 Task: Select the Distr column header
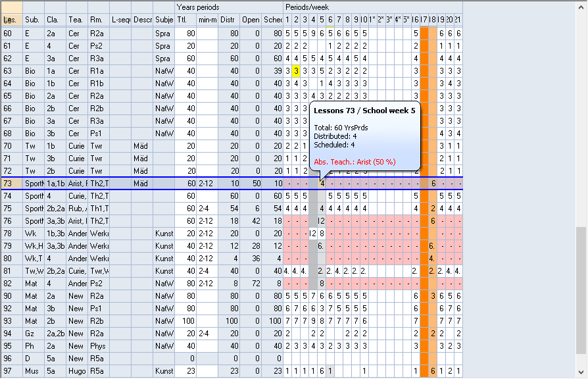(x=229, y=20)
